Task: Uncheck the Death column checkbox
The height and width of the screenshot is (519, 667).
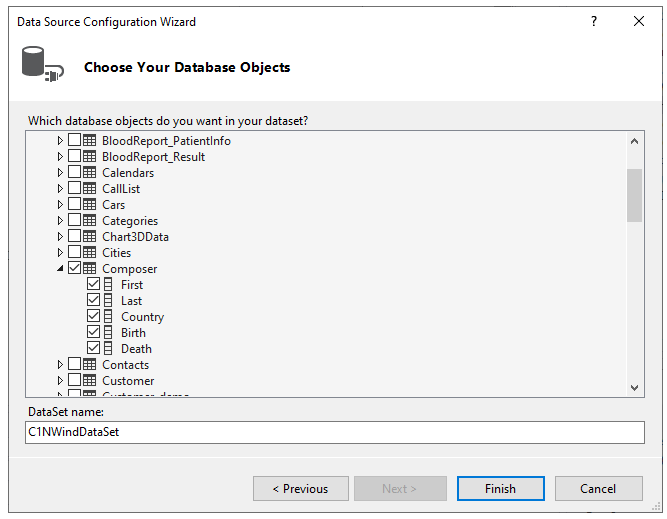Action: 94,349
